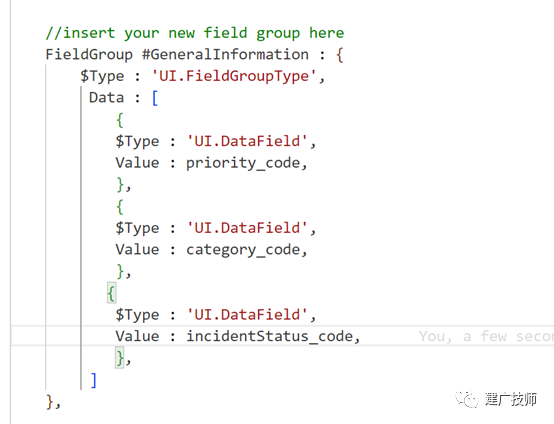The height and width of the screenshot is (424, 554).
Task: Click the highlighted closing curly brace
Action: point(120,358)
